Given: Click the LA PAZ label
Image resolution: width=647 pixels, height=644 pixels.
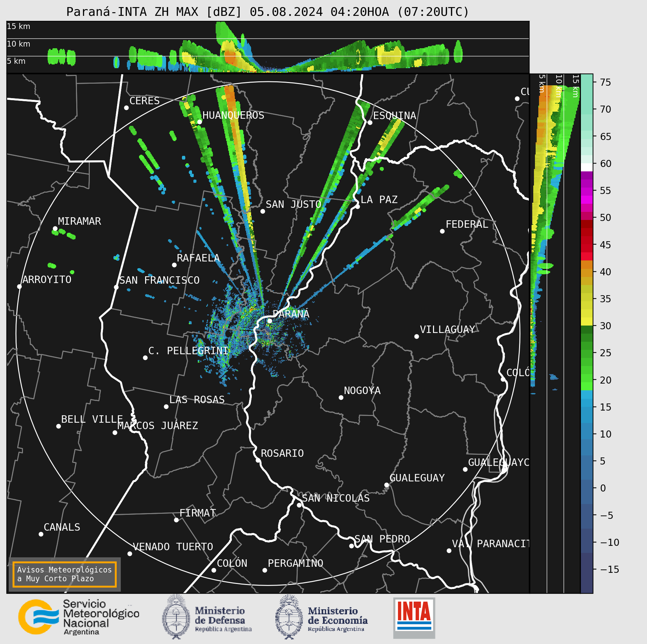Looking at the screenshot, I should click(x=379, y=200).
